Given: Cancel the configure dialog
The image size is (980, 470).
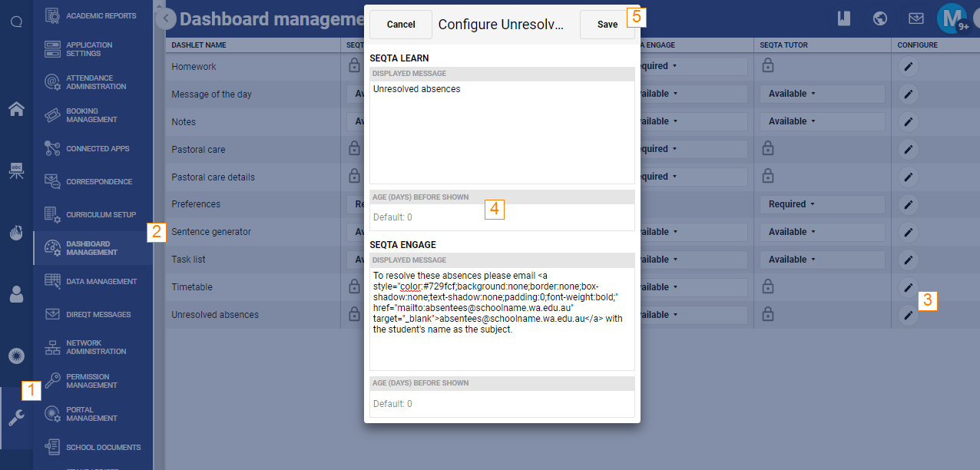Looking at the screenshot, I should pos(400,24).
